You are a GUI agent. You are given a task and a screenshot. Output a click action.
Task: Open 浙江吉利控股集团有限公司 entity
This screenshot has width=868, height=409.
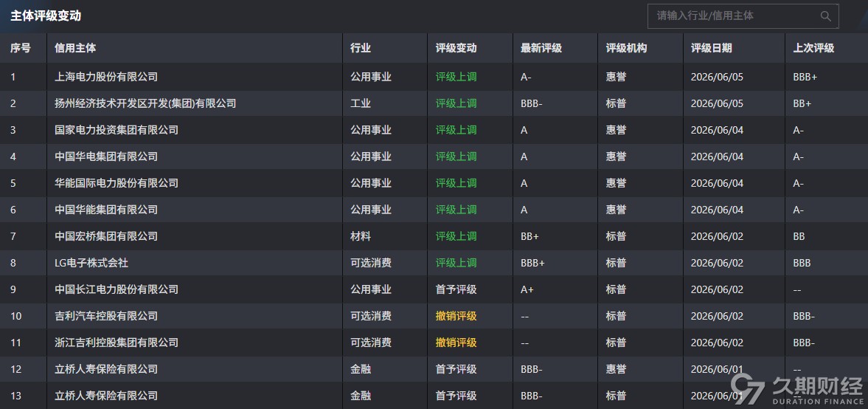click(117, 343)
